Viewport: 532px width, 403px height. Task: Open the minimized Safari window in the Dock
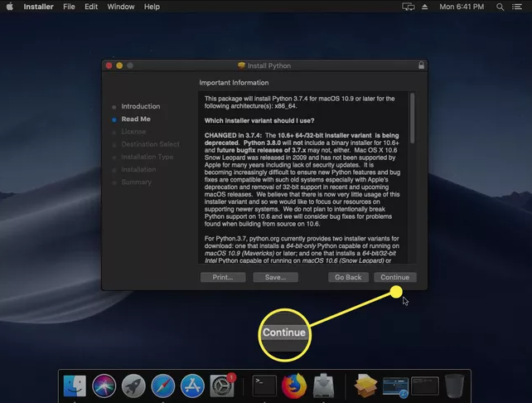coord(395,387)
